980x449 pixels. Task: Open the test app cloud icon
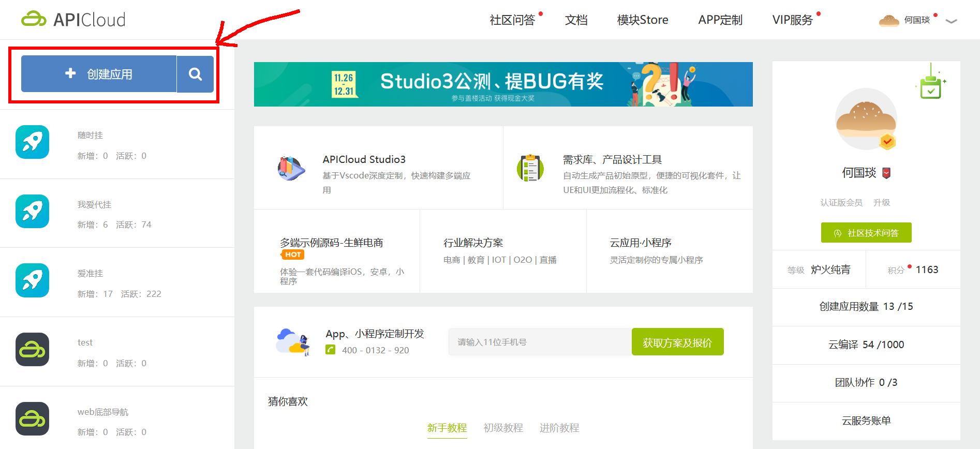pos(32,350)
